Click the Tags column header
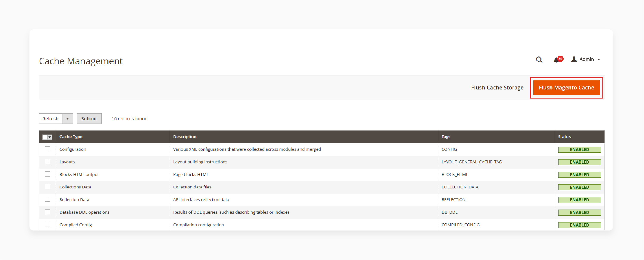 [x=496, y=137]
